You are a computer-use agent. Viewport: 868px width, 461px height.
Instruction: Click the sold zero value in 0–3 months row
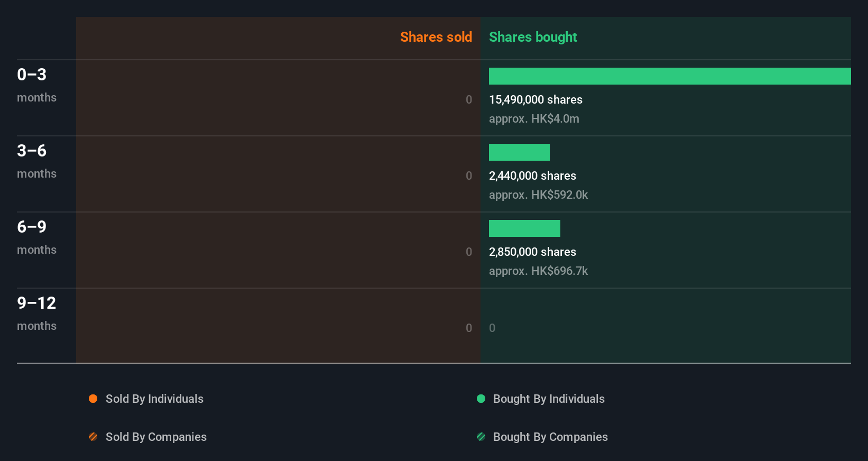tap(469, 99)
